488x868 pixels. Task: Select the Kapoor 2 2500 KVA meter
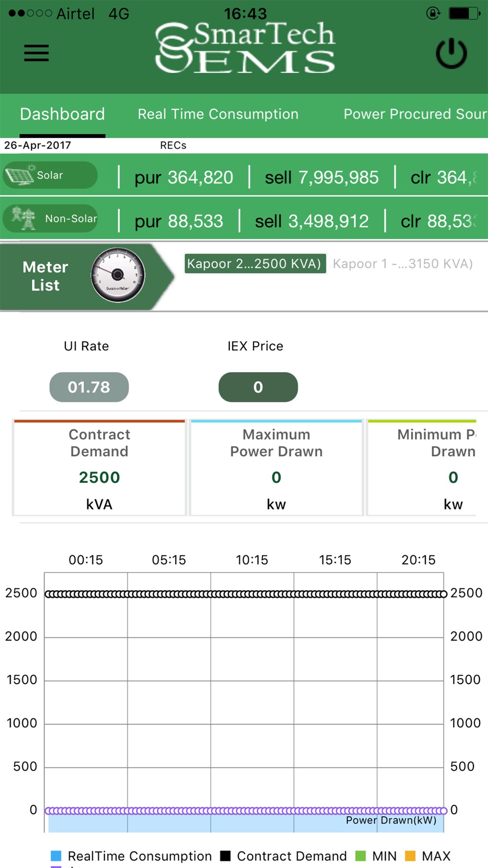coord(255,264)
